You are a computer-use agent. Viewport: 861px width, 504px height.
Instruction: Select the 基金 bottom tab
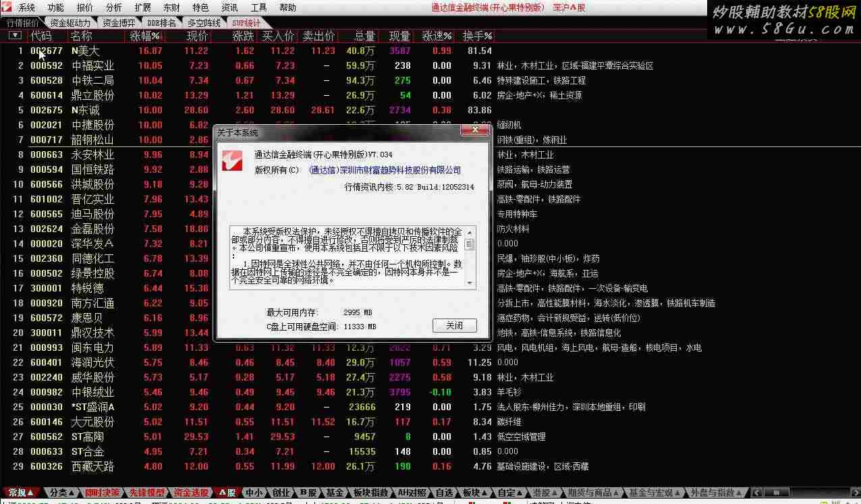point(335,493)
